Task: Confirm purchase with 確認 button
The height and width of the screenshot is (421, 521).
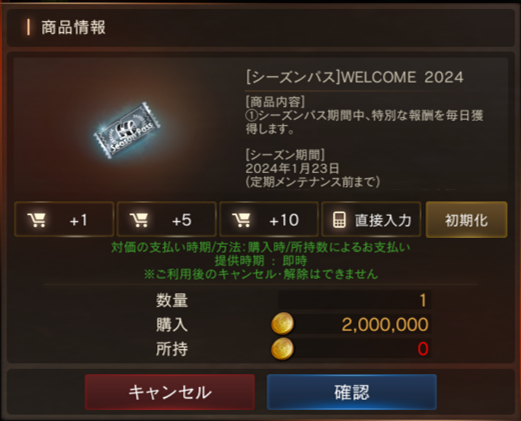Action: pyautogui.click(x=352, y=392)
